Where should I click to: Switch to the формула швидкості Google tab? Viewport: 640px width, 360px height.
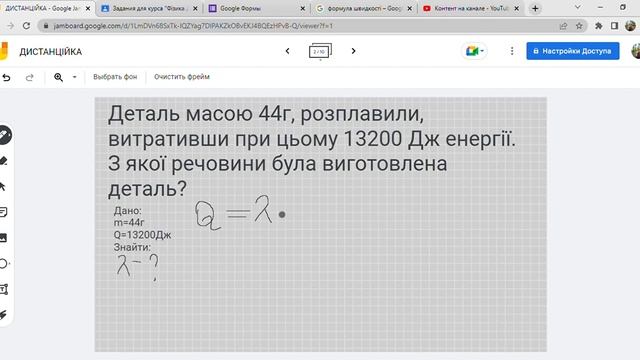tap(364, 9)
